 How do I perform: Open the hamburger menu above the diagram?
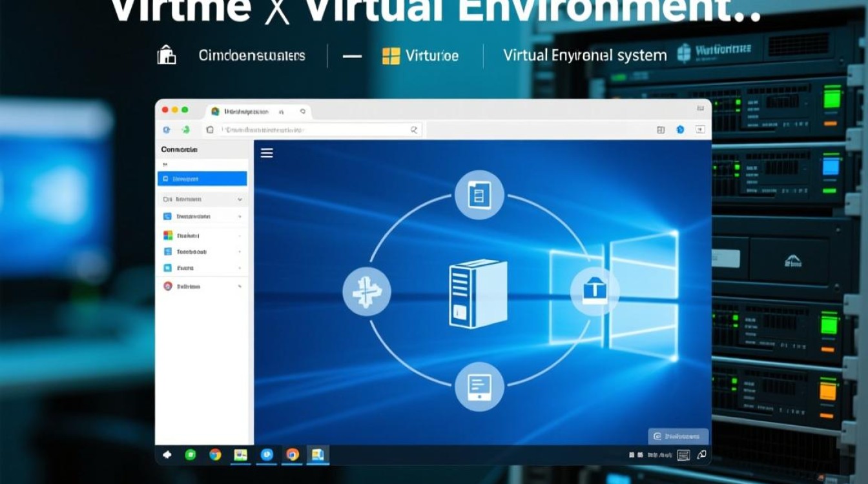coord(267,153)
